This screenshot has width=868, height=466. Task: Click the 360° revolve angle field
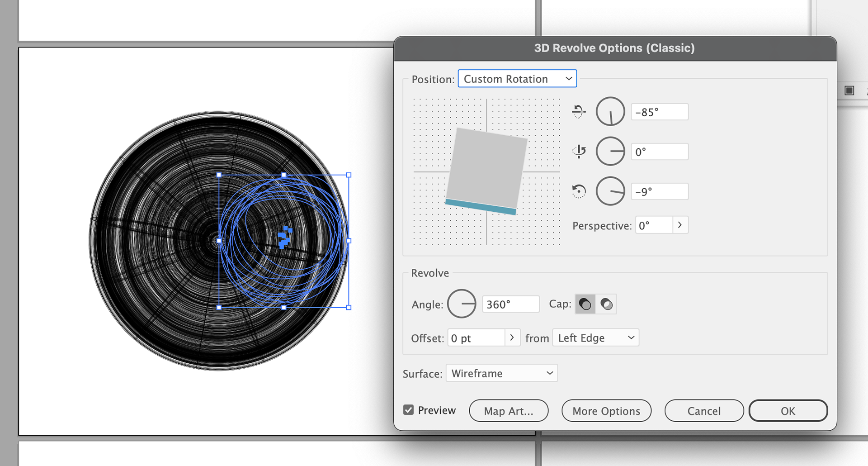coord(511,304)
